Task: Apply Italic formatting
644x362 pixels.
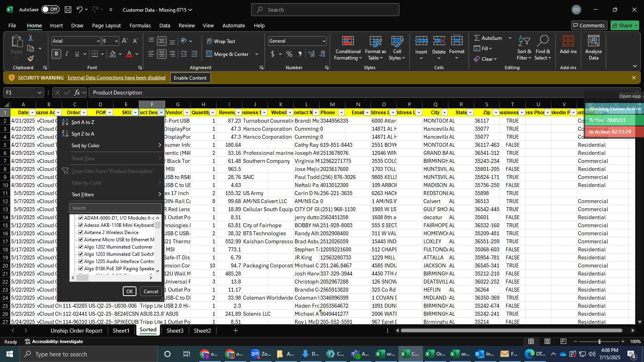Action: click(66, 54)
